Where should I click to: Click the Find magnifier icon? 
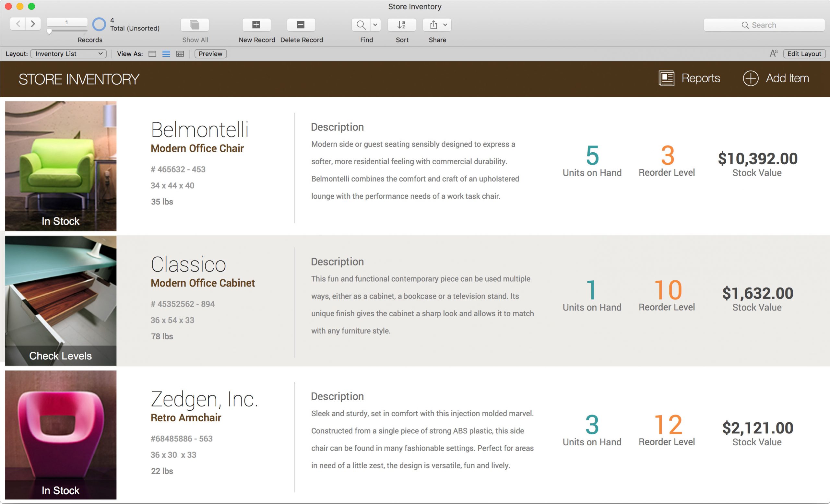point(361,25)
